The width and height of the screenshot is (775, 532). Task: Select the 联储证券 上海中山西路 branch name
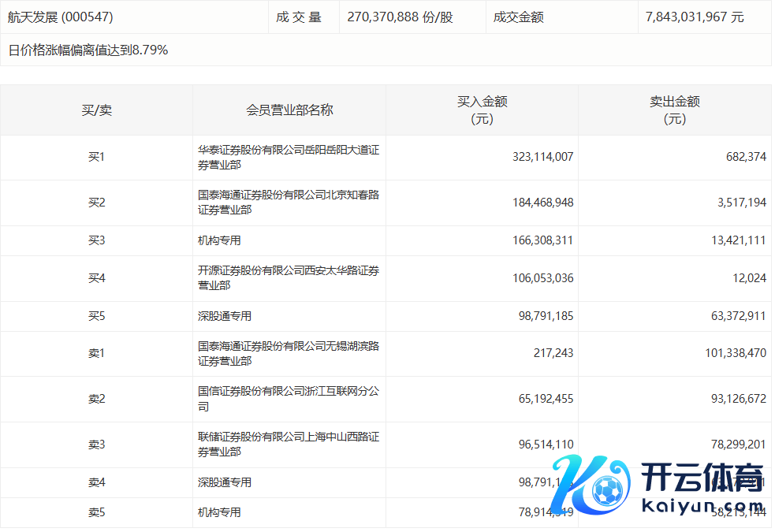[x=289, y=445]
